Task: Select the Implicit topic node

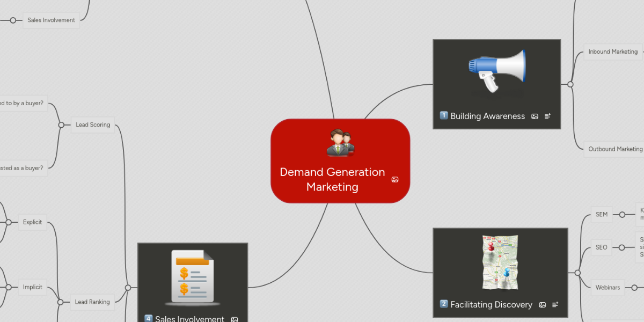Action: click(x=32, y=287)
